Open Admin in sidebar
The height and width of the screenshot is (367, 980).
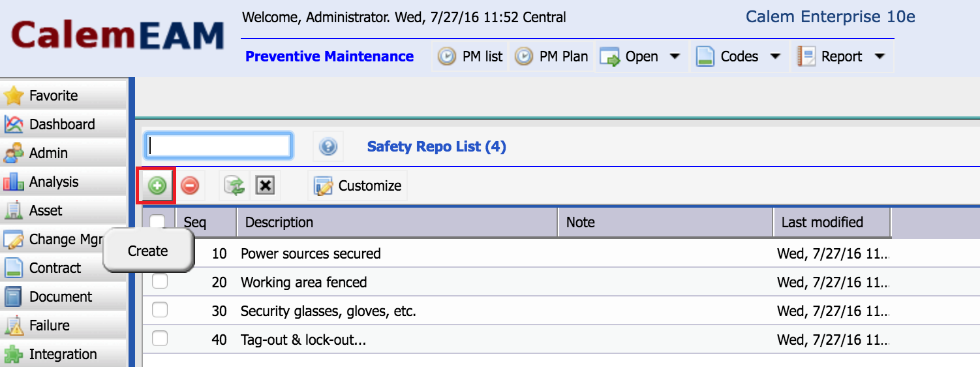[63, 153]
